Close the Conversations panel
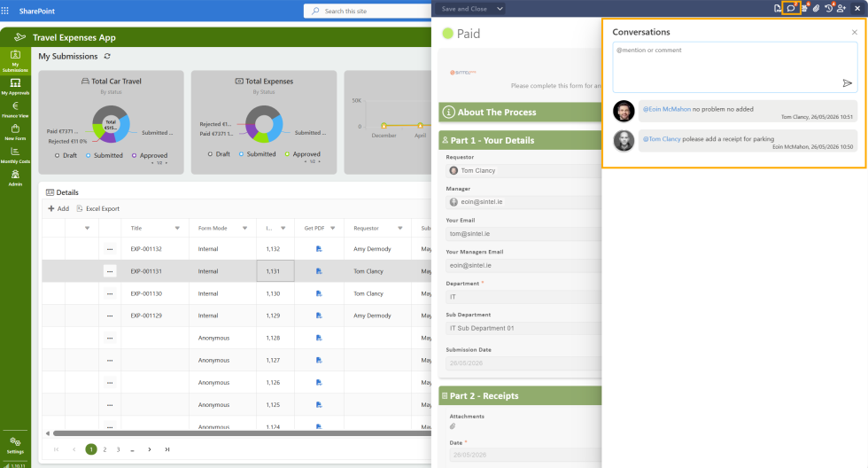 tap(855, 32)
